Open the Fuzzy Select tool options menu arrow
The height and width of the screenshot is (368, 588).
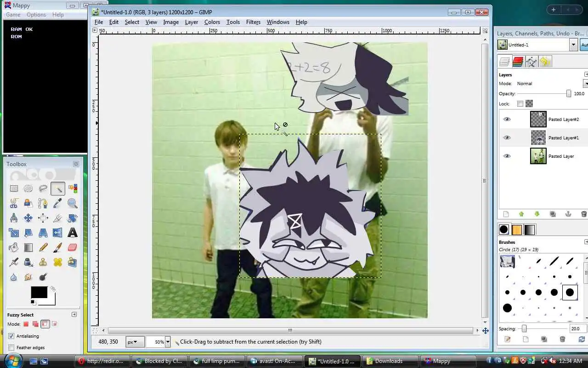[74, 314]
